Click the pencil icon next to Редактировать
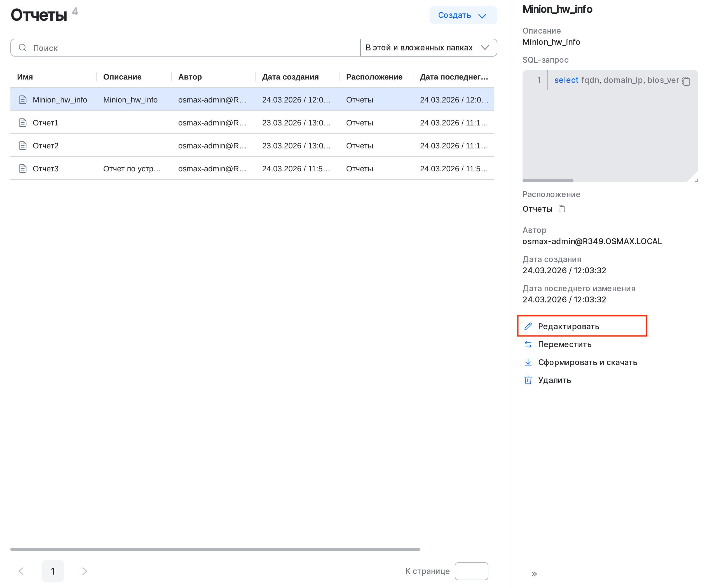The height and width of the screenshot is (588, 705). [x=528, y=326]
